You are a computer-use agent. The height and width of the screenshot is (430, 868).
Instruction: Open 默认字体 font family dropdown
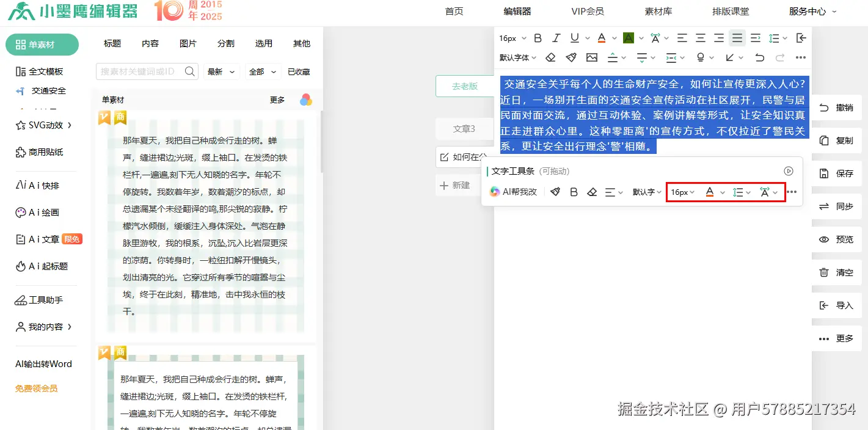(518, 57)
